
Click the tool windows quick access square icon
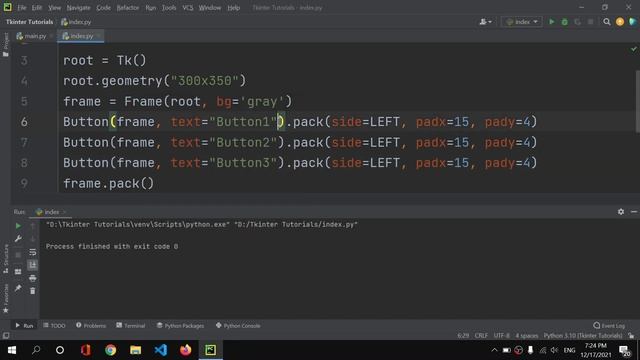[x=6, y=336]
